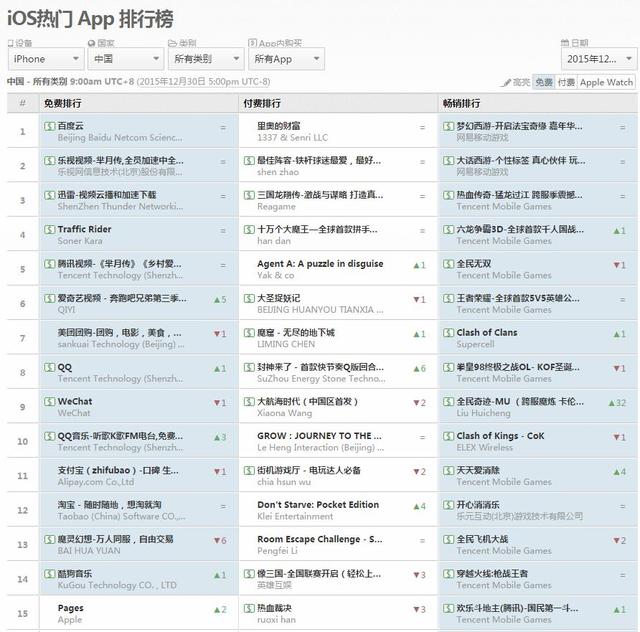The width and height of the screenshot is (640, 632).
Task: Open the 所有类别 category dropdown
Action: [206, 59]
